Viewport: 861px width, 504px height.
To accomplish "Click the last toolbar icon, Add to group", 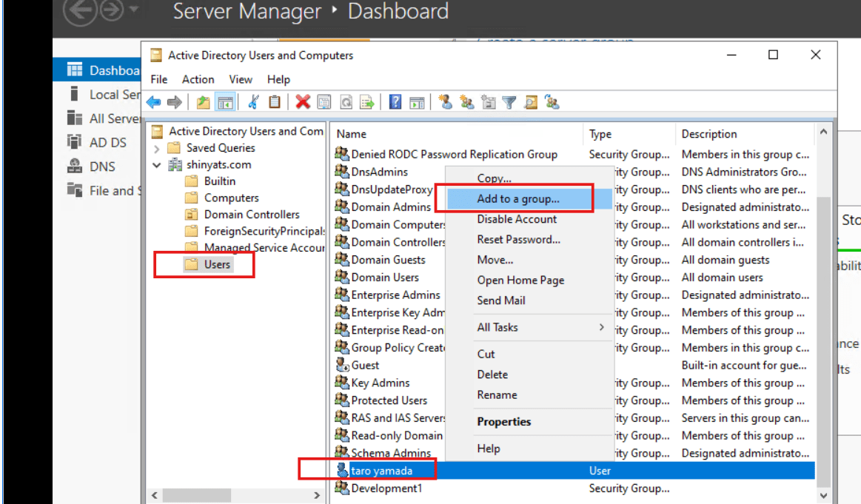I will coord(552,102).
